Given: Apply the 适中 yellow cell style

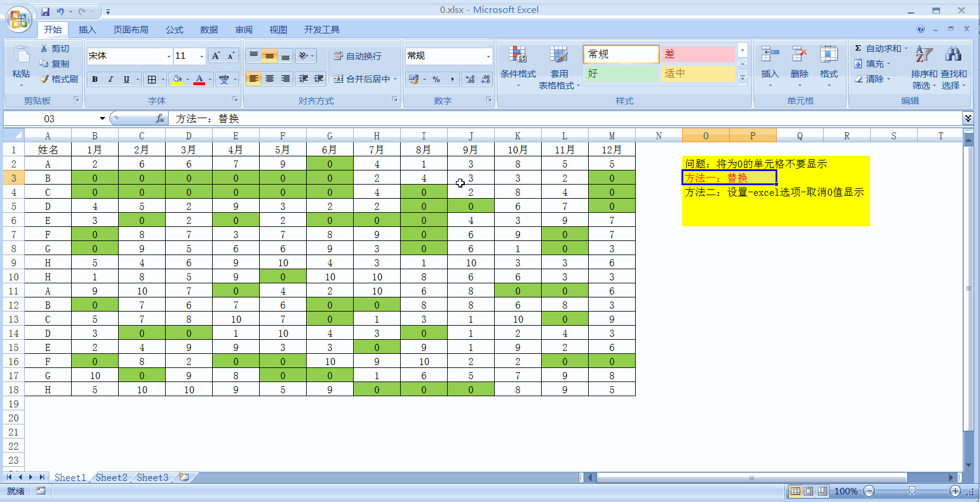Looking at the screenshot, I should point(698,73).
